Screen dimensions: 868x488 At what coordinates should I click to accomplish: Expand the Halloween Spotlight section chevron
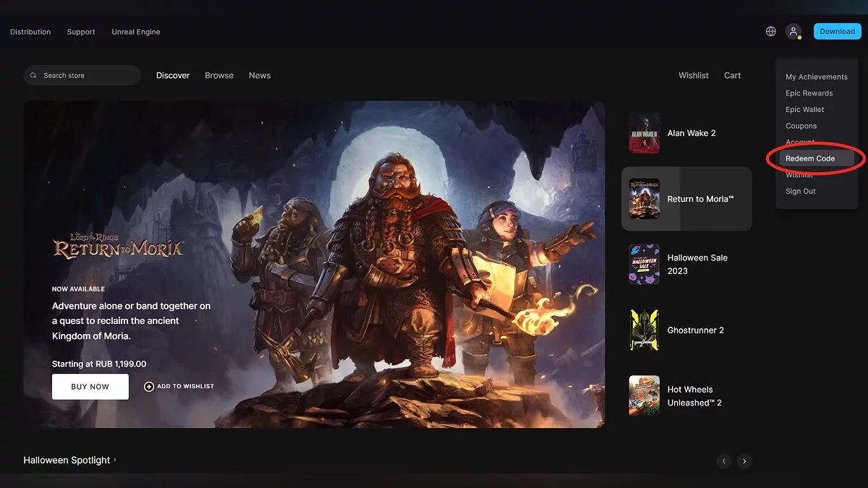pyautogui.click(x=115, y=460)
